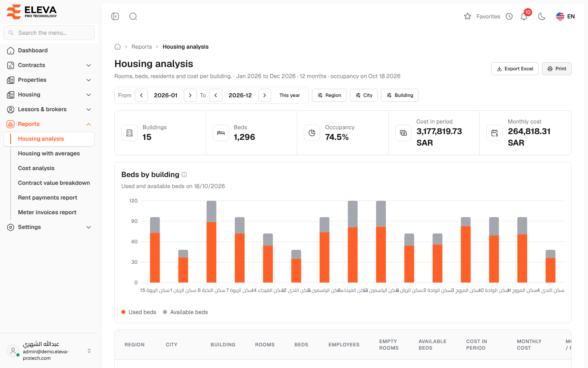
Task: Open Meter invoices report
Action: pyautogui.click(x=47, y=212)
